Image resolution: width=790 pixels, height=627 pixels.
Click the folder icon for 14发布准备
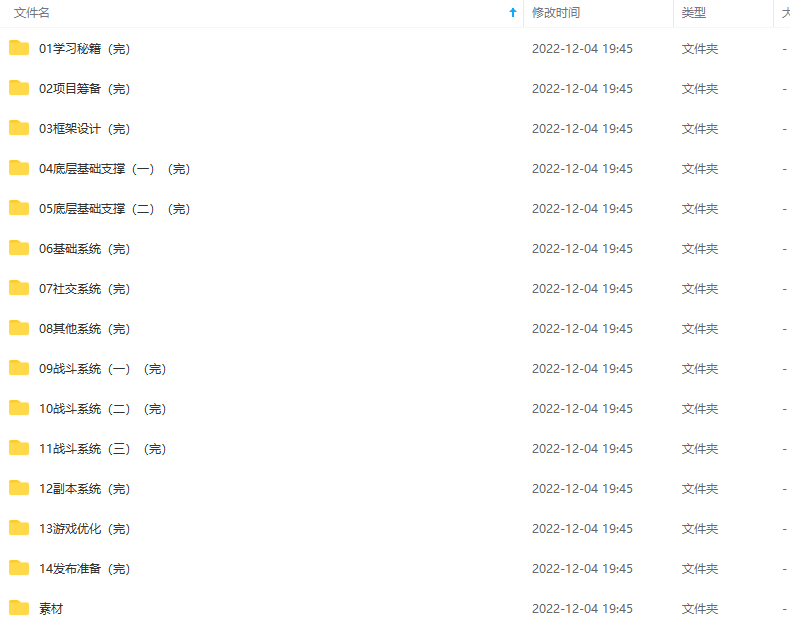[19, 568]
